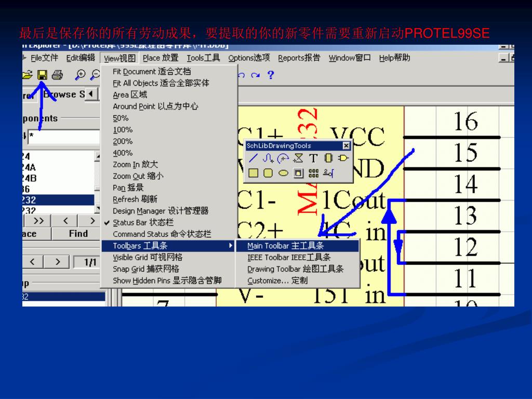Click the new component chip icon
This screenshot has width=532, height=399.
tap(328, 158)
